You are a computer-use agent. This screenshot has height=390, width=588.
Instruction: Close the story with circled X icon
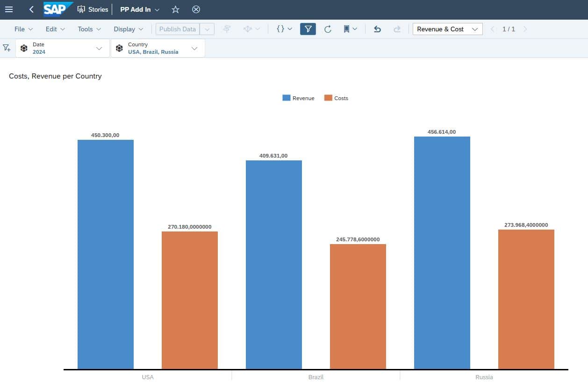point(196,9)
